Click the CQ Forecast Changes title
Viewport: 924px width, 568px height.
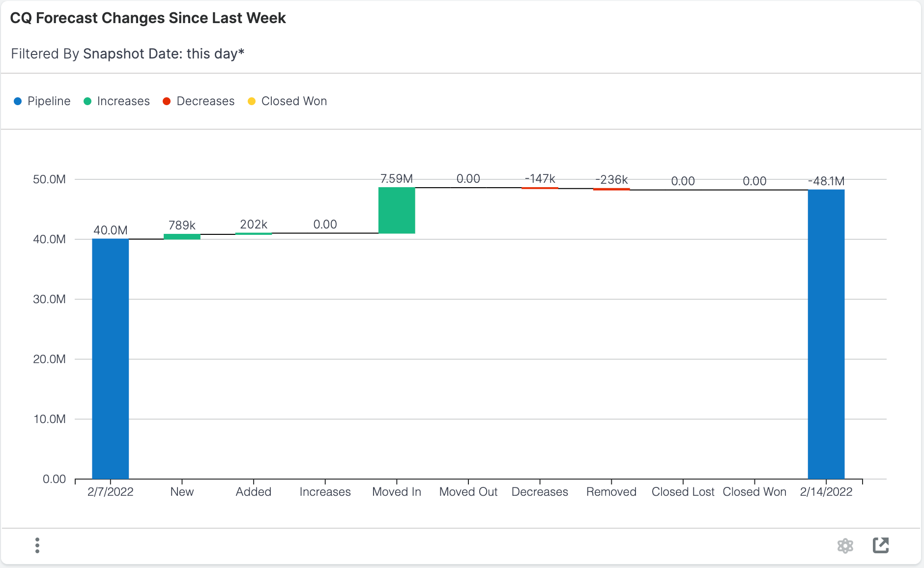(x=148, y=18)
